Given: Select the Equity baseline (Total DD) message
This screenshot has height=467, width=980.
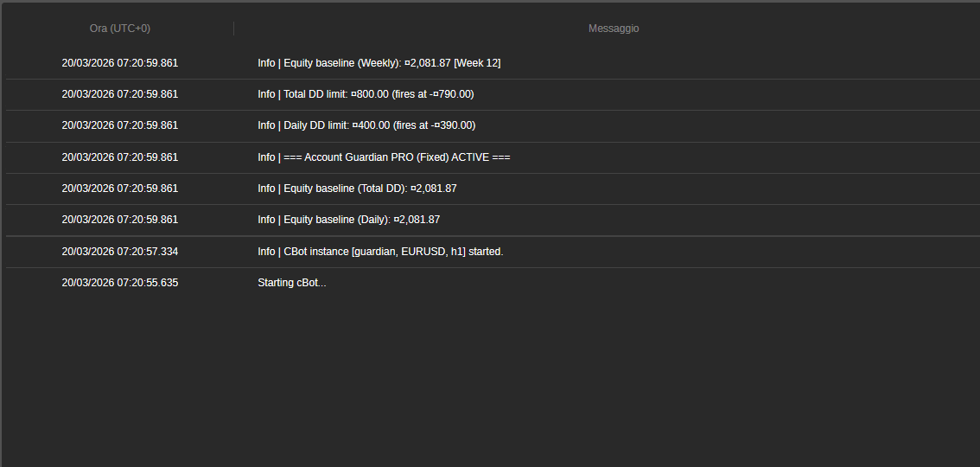Looking at the screenshot, I should [x=357, y=189].
